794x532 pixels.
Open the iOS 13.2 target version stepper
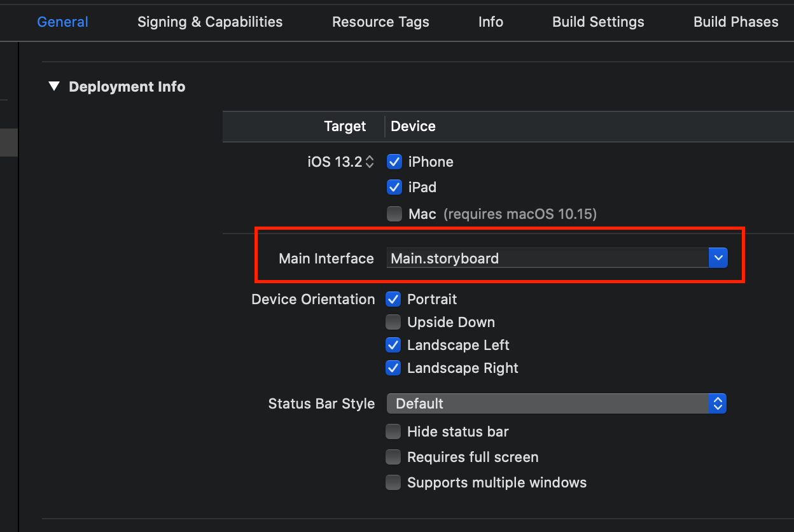click(x=370, y=162)
